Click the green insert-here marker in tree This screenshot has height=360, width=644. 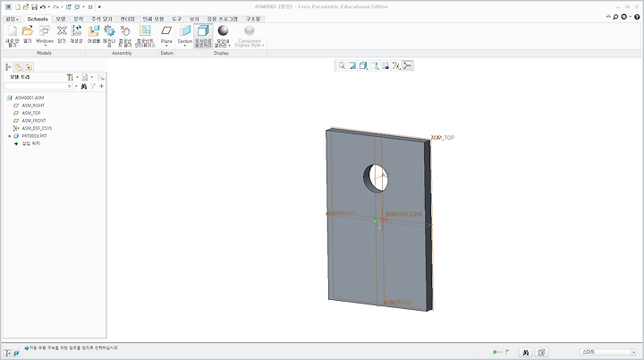pyautogui.click(x=16, y=143)
